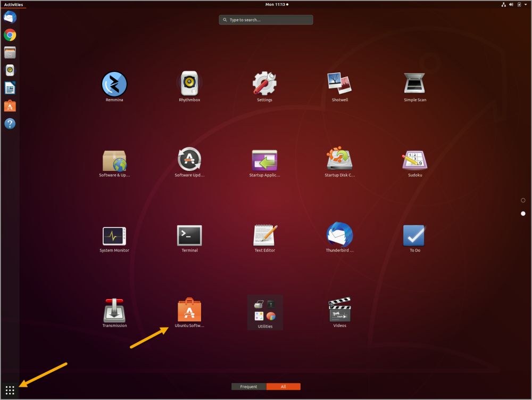Screen dimensions: 532x400
Task: Open the Sudoku game
Action: (x=415, y=162)
